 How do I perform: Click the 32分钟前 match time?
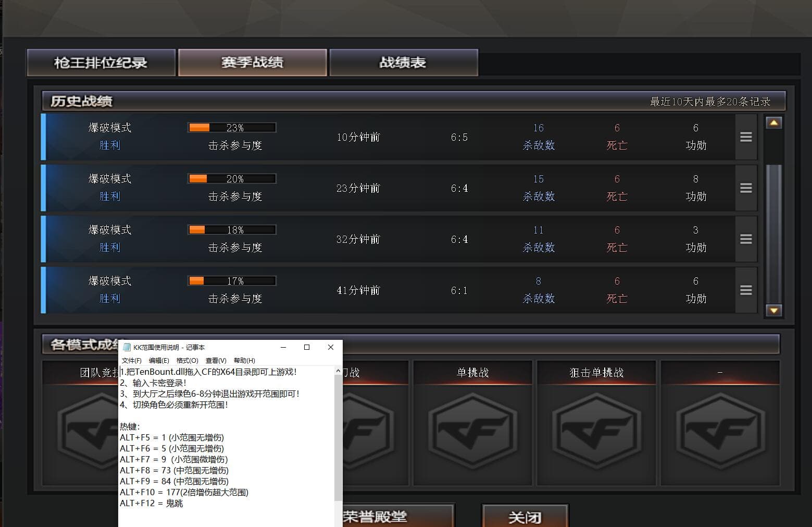(358, 239)
